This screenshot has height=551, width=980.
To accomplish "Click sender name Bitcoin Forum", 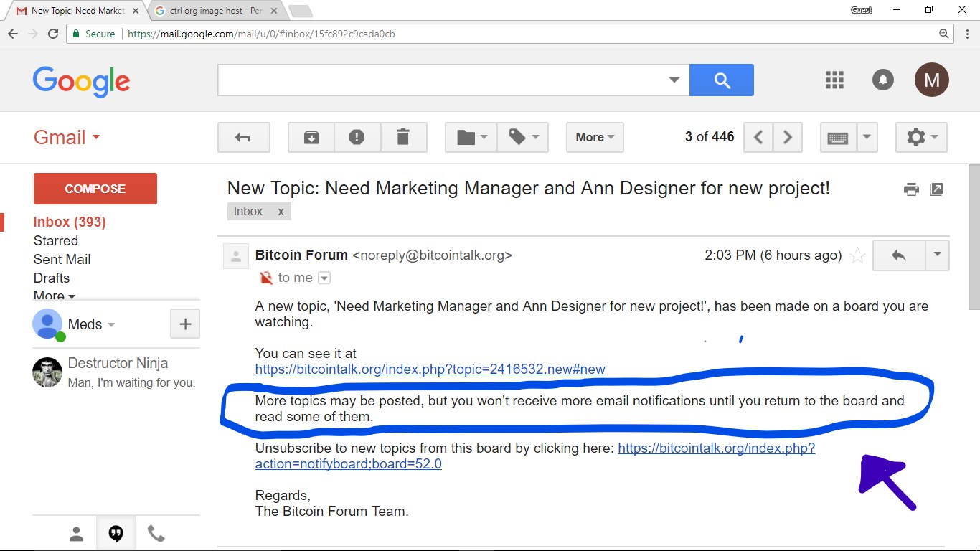I will click(x=301, y=255).
